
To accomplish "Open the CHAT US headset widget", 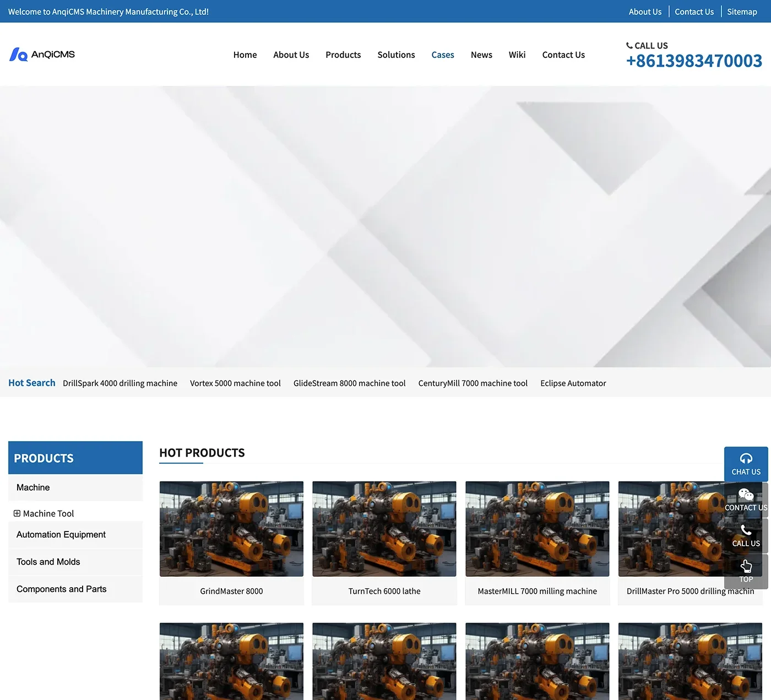I will coord(746,464).
